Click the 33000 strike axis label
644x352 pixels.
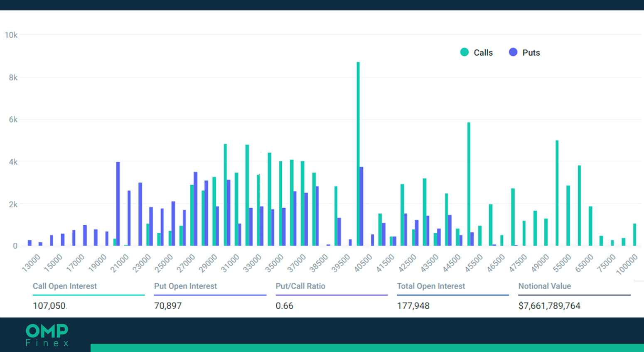coord(252,263)
